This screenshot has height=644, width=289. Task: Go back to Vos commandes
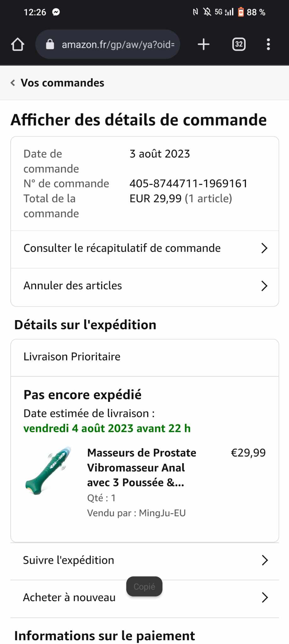click(62, 83)
